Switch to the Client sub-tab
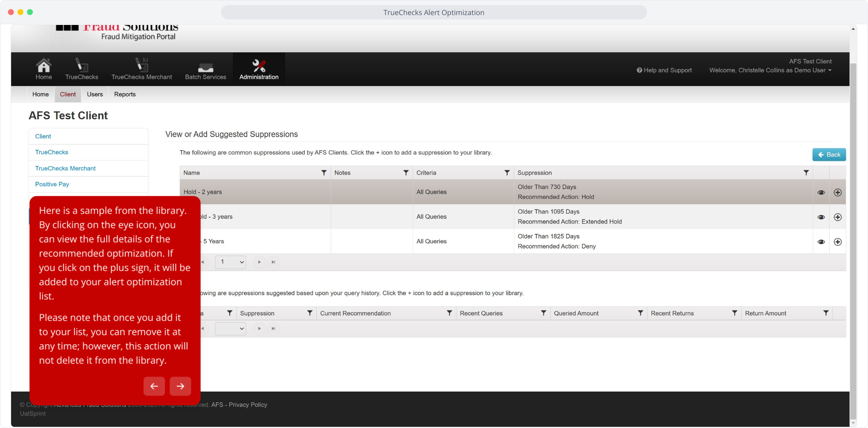This screenshot has height=428, width=868. tap(68, 94)
